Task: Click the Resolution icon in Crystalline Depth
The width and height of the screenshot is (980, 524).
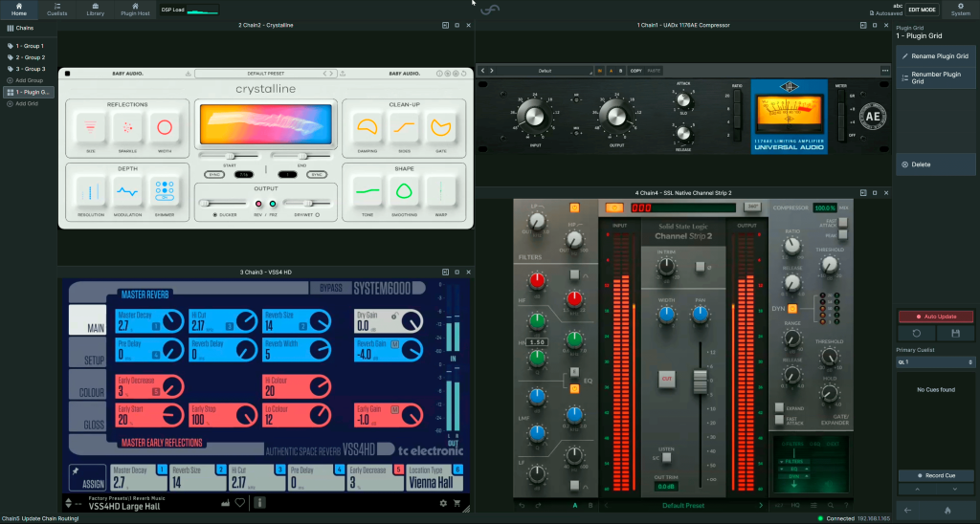Action: 91,192
